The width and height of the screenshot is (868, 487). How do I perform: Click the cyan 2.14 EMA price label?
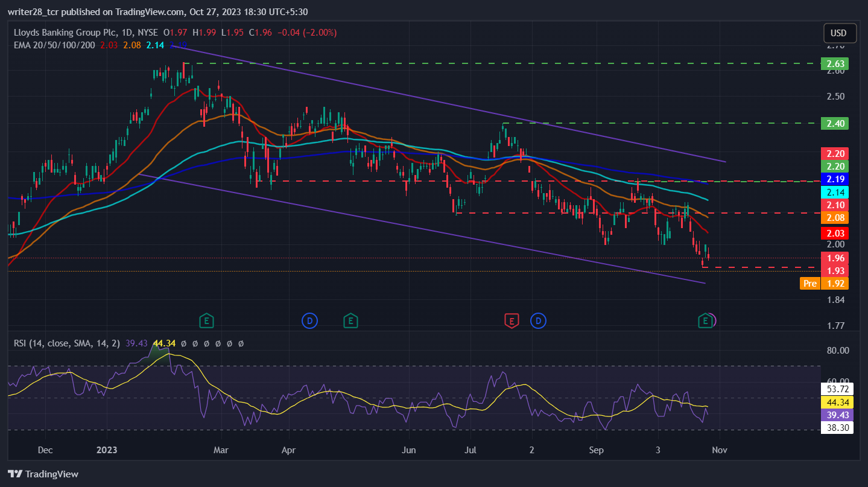pos(835,192)
